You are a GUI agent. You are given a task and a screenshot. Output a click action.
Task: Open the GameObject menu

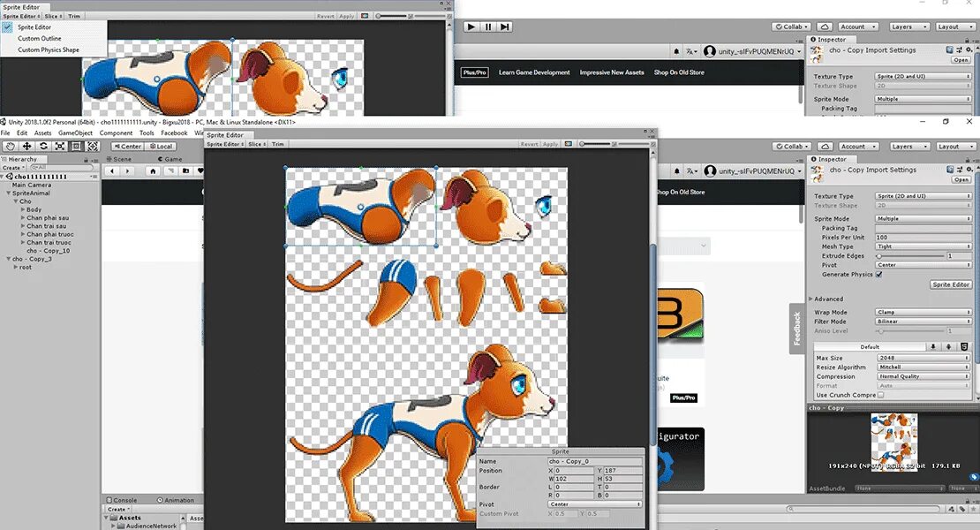[x=76, y=133]
